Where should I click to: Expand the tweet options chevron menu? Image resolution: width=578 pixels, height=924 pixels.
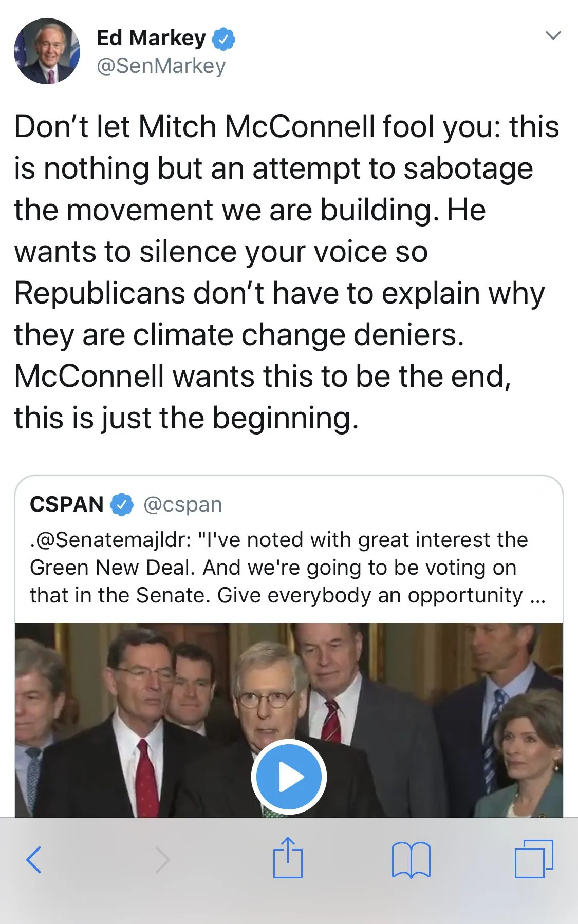click(553, 35)
